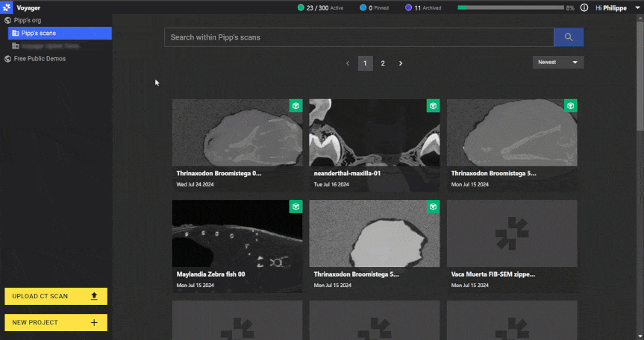Screen dimensions: 644x340
Task: Click the blue Pinned scans status dot
Action: [363, 7]
